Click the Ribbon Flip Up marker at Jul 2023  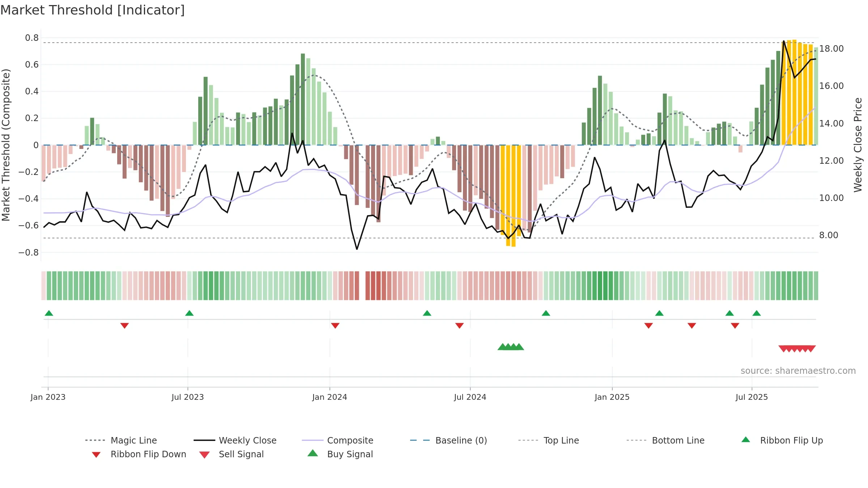tap(189, 313)
